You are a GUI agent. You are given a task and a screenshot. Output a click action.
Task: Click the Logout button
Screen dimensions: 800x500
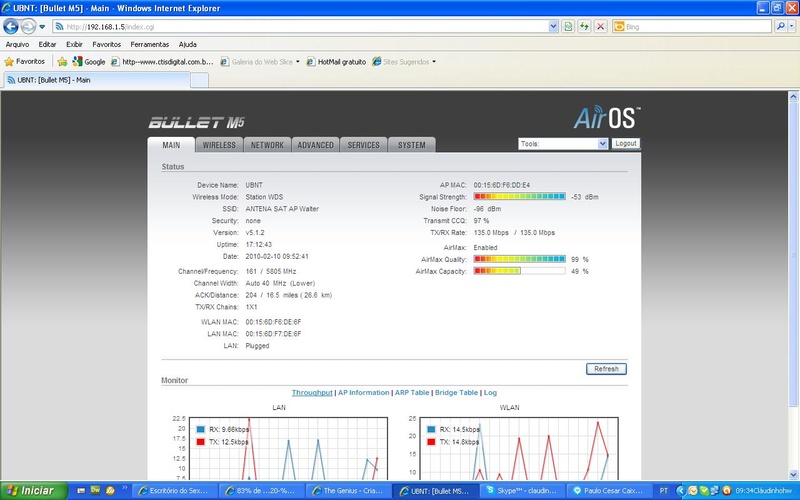coord(626,144)
